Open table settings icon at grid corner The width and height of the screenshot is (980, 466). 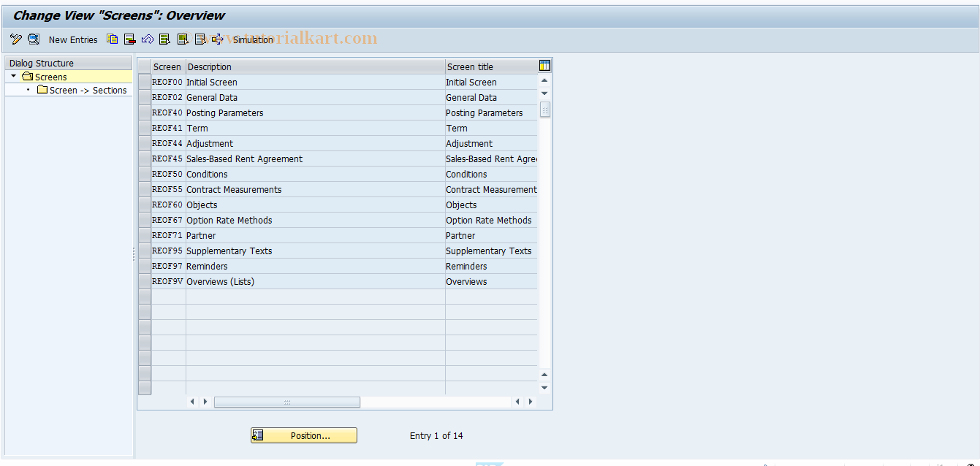coord(544,66)
